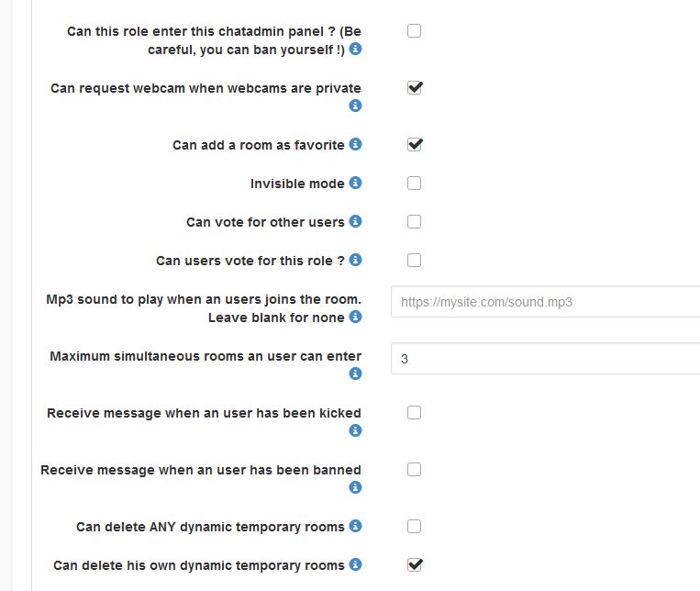The image size is (700, 591).
Task: Click info icon beside chatadmin panel option
Action: (x=356, y=49)
